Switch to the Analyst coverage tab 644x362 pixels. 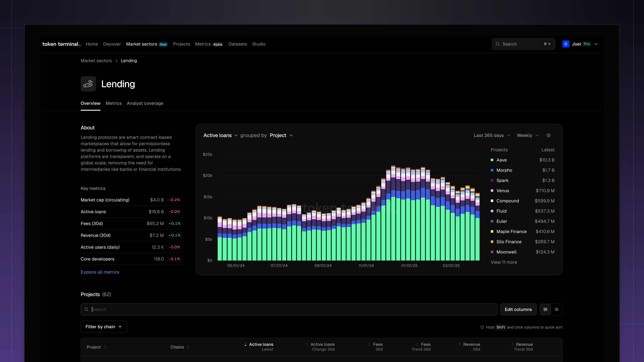pyautogui.click(x=145, y=103)
